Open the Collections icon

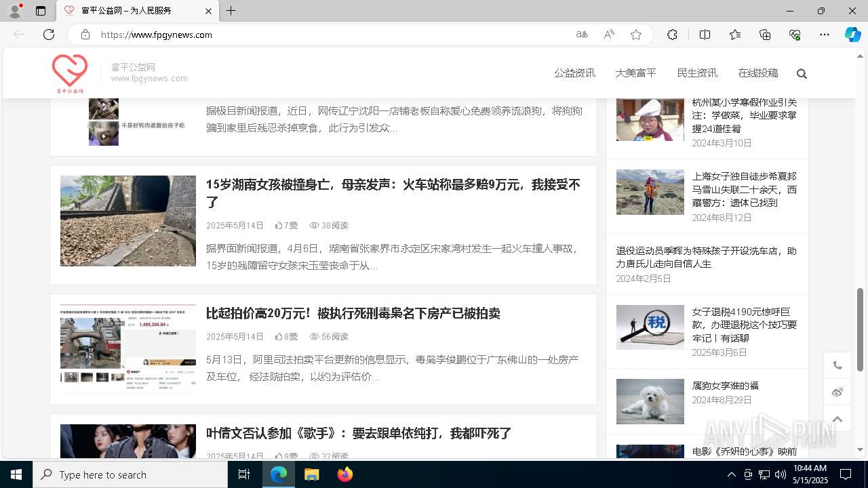pos(765,35)
